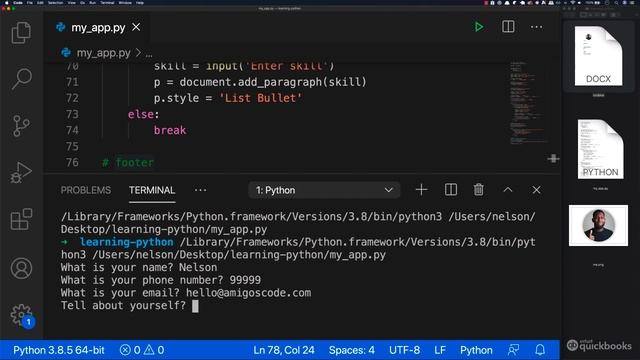Screen dimensions: 640x360
Task: Open editor More Actions ellipsis
Action: 536,27
